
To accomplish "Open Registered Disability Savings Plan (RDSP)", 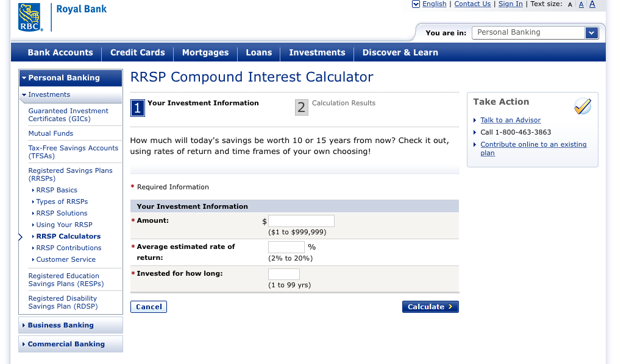I will [63, 303].
